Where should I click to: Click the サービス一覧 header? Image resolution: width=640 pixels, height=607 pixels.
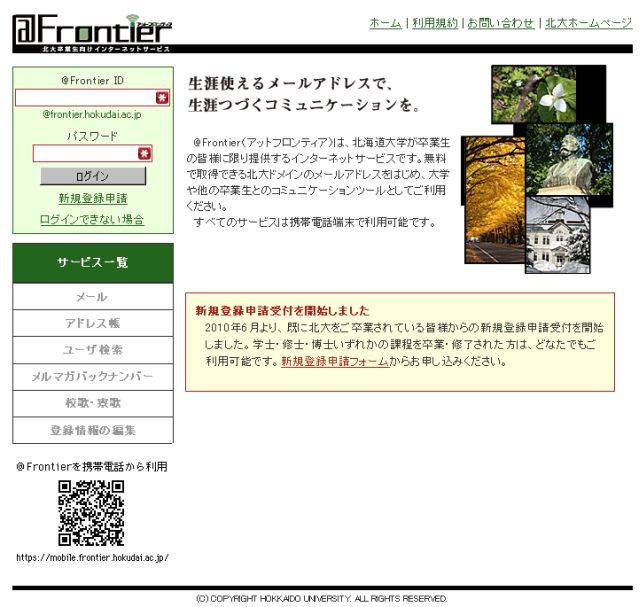tap(93, 263)
